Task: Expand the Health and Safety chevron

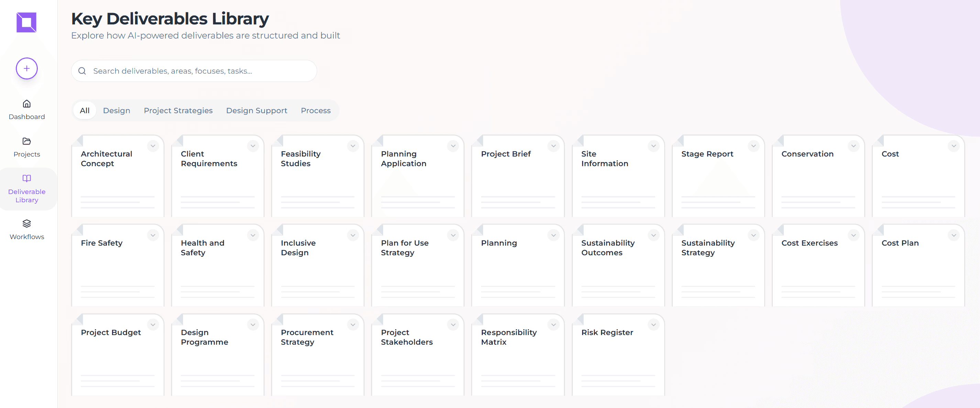Action: coord(253,235)
